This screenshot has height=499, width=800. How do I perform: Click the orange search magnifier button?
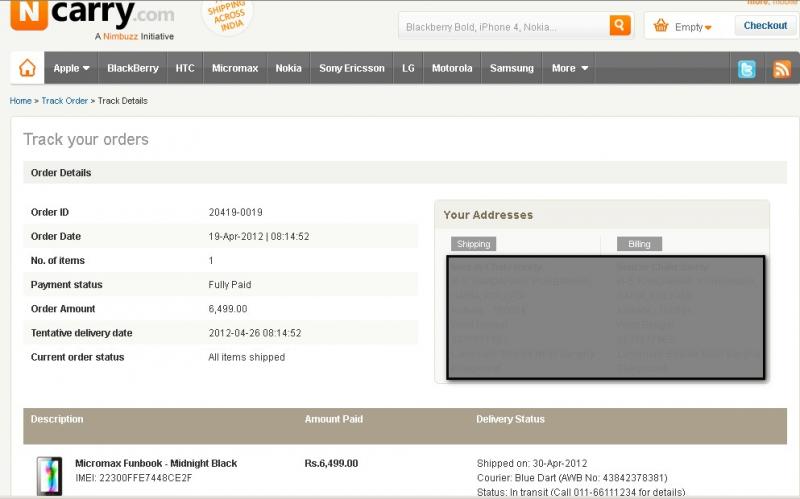(620, 25)
